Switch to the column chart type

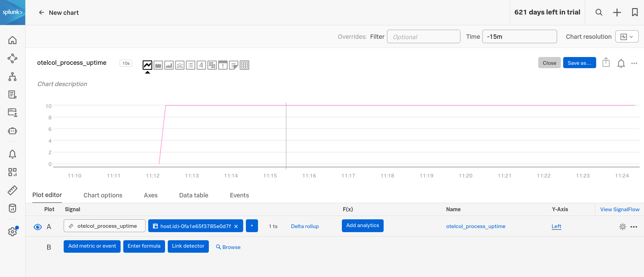(169, 65)
